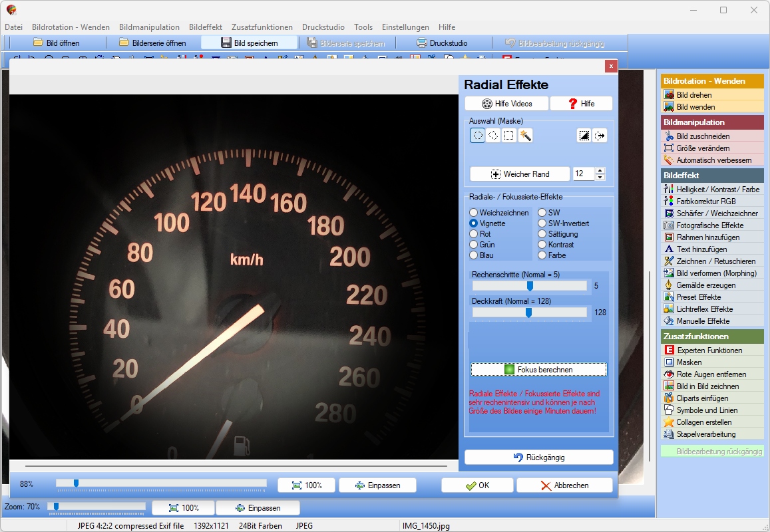Choose the SW-Invertiert effect option
Viewport: 770px width, 532px height.
[x=563, y=223]
